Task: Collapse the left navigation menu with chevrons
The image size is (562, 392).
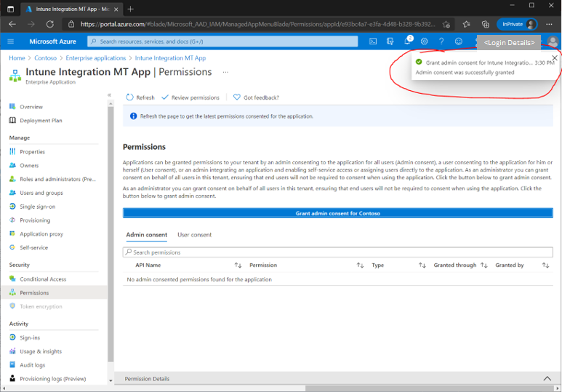Action: 109,95
